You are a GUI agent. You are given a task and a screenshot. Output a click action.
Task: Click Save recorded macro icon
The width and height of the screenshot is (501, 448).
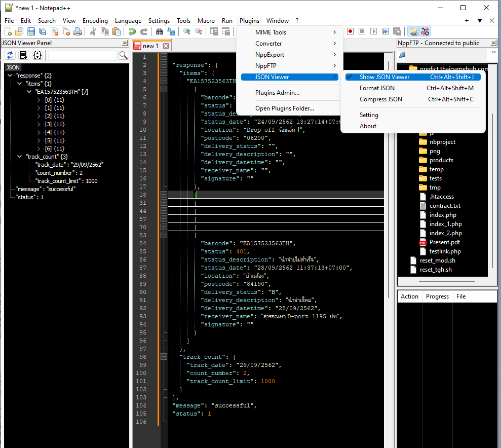click(x=397, y=31)
